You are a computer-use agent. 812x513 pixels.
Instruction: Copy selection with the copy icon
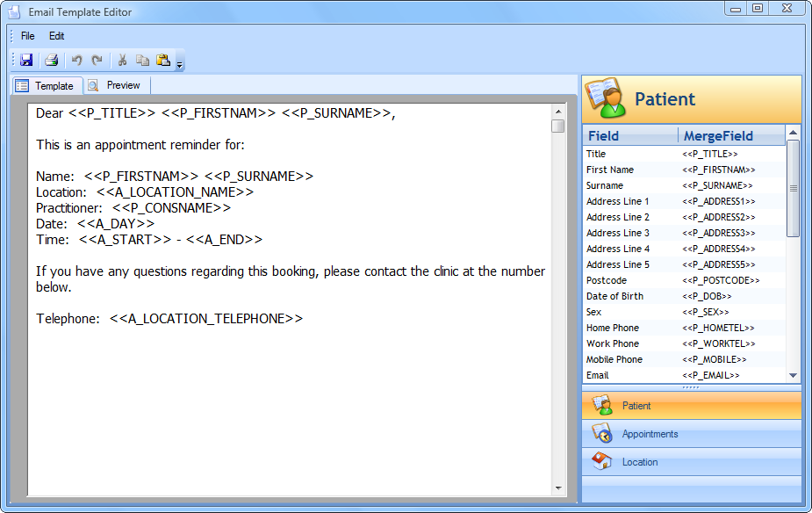coord(142,60)
